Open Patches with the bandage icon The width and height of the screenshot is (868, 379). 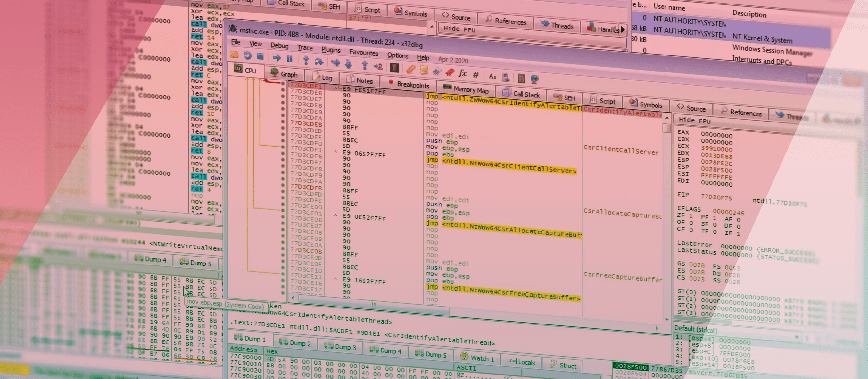pos(410,69)
